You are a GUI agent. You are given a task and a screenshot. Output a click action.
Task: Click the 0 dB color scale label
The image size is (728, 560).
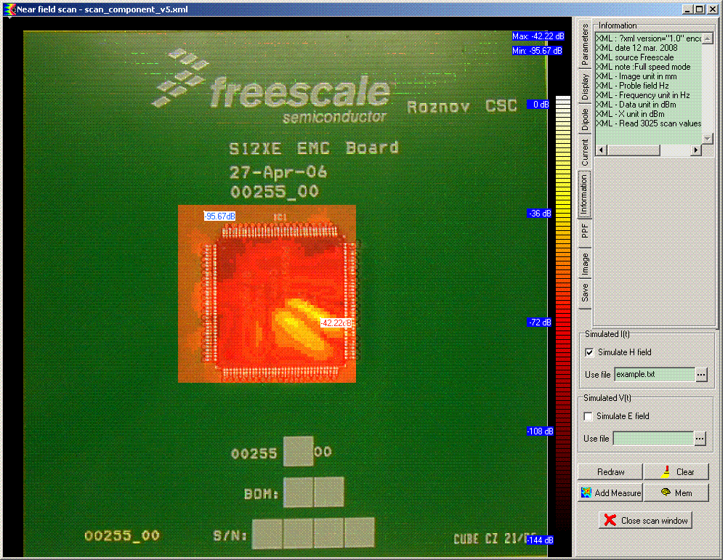[x=538, y=105]
